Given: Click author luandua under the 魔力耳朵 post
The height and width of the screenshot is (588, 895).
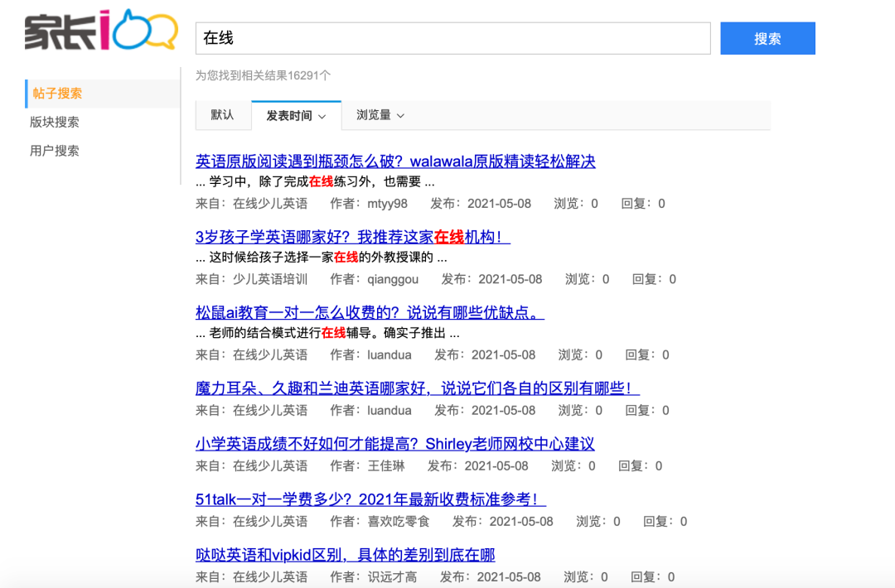Looking at the screenshot, I should pyautogui.click(x=389, y=411).
